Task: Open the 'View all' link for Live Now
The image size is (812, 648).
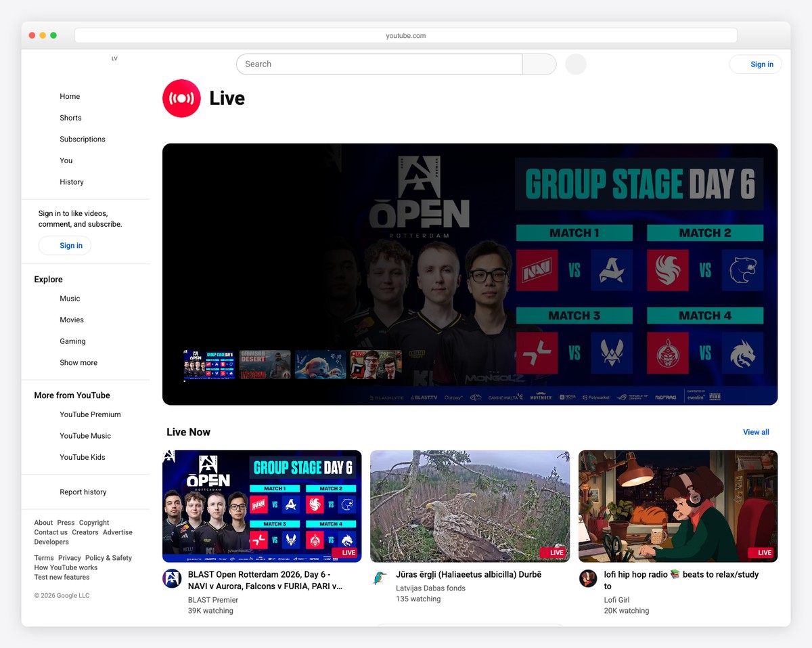Action: point(756,431)
